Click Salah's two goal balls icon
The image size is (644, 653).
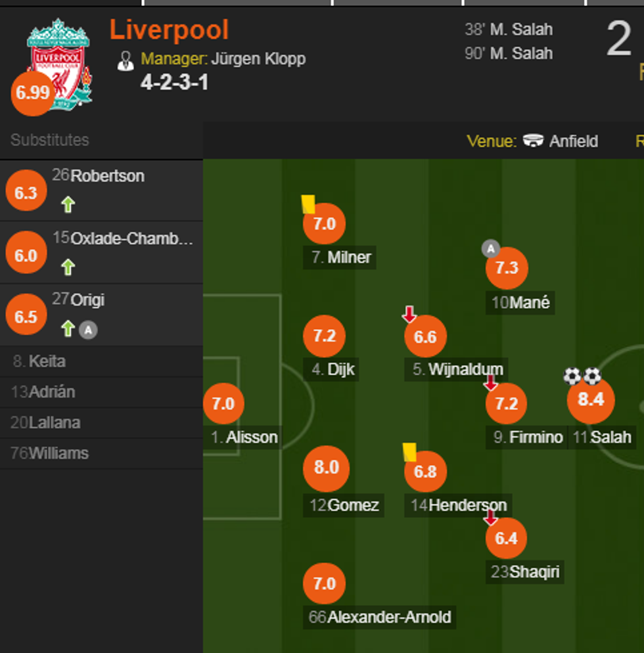[x=582, y=376]
